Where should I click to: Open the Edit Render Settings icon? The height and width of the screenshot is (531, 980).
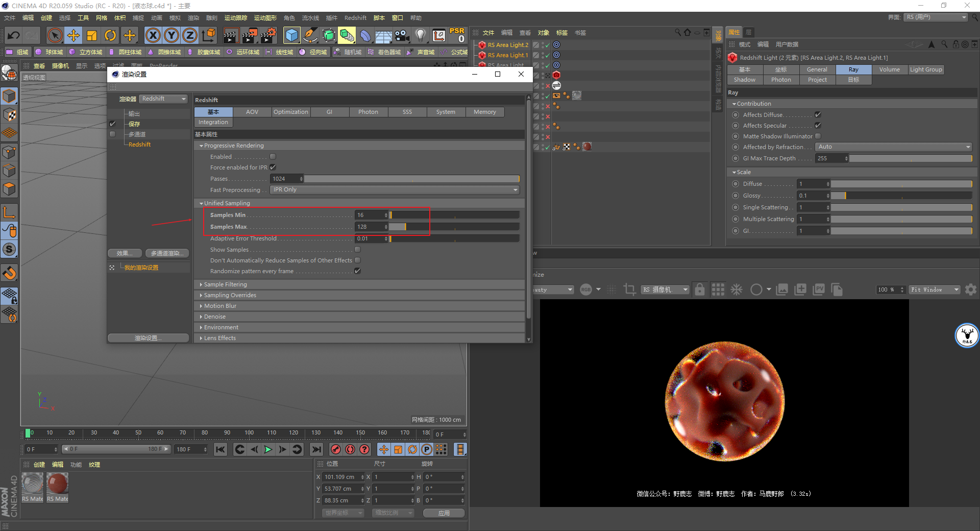268,35
